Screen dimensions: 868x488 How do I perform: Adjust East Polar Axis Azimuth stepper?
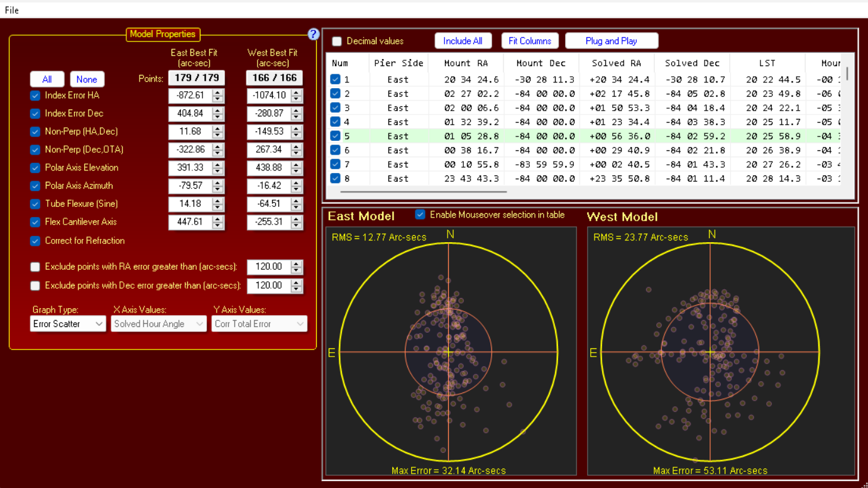point(218,186)
